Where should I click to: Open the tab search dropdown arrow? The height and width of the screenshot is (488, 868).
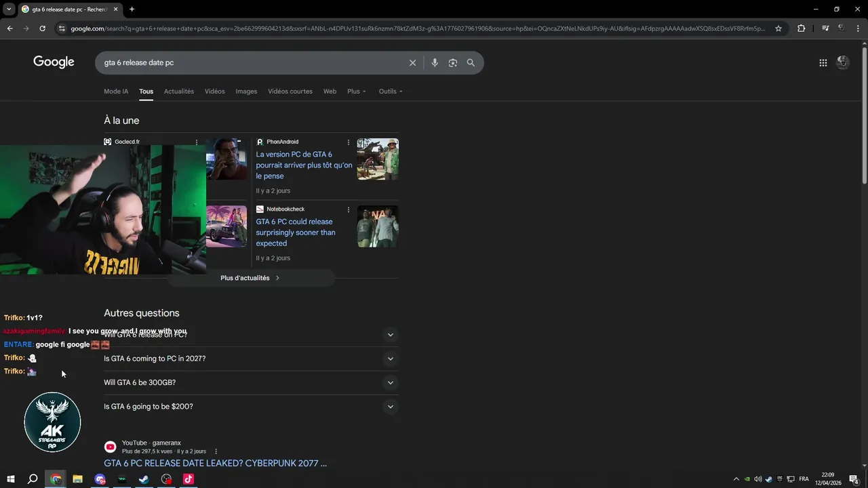click(x=8, y=9)
